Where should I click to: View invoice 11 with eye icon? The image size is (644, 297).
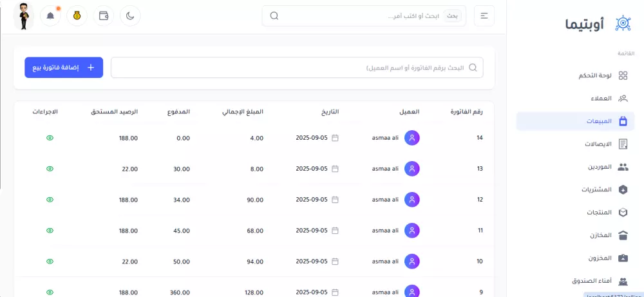(50, 231)
